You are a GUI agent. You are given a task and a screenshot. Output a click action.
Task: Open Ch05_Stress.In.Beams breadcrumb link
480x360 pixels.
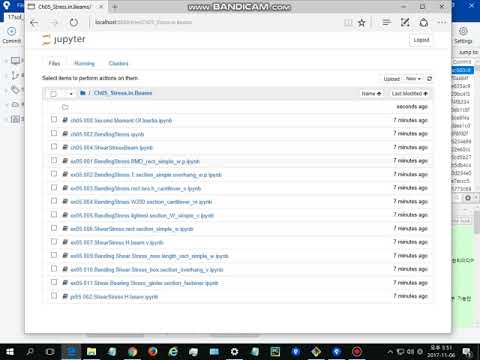[123, 93]
